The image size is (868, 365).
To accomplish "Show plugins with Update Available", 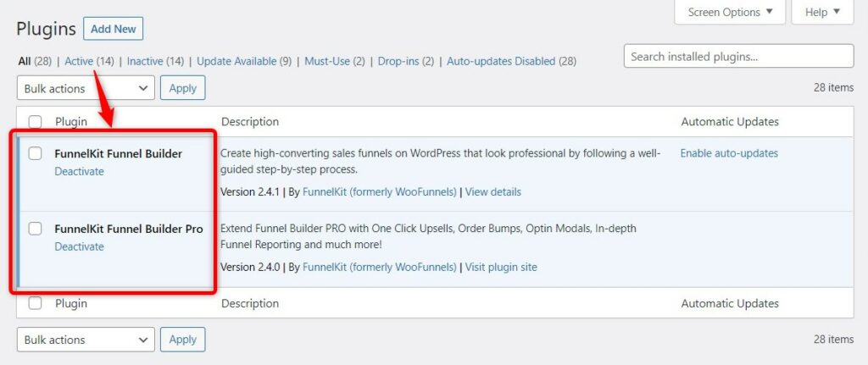I will [x=236, y=61].
